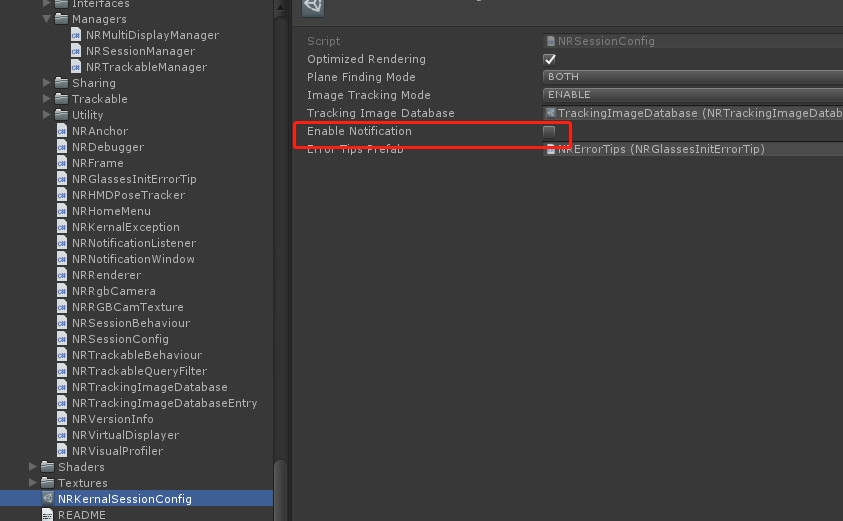Open the Plane Finding Mode dropdown

coord(692,77)
